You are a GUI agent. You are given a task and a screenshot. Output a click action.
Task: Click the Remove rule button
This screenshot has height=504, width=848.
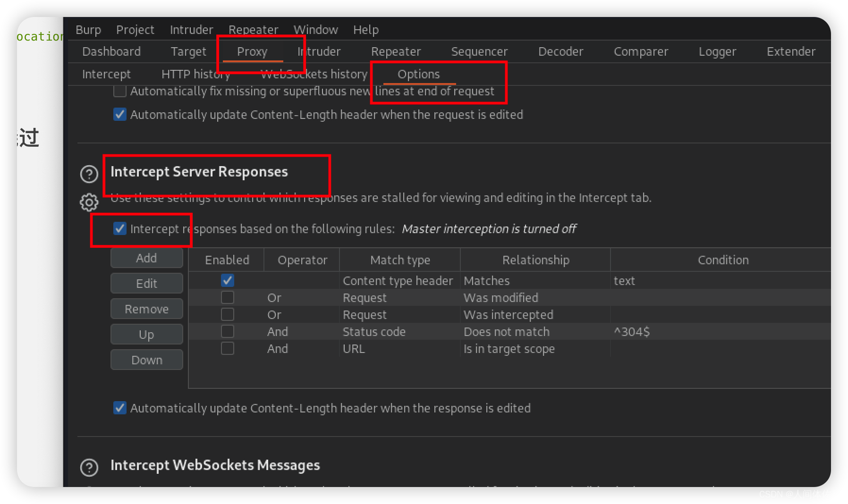tap(147, 309)
